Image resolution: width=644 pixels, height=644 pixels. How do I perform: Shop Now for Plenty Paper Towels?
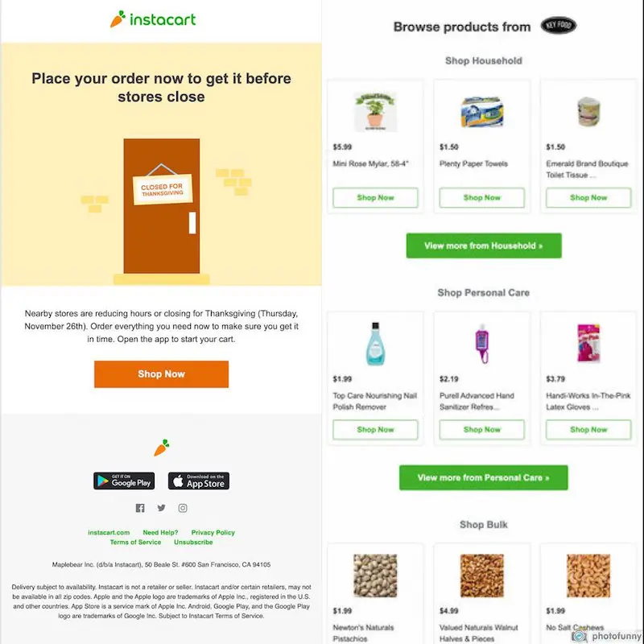481,197
